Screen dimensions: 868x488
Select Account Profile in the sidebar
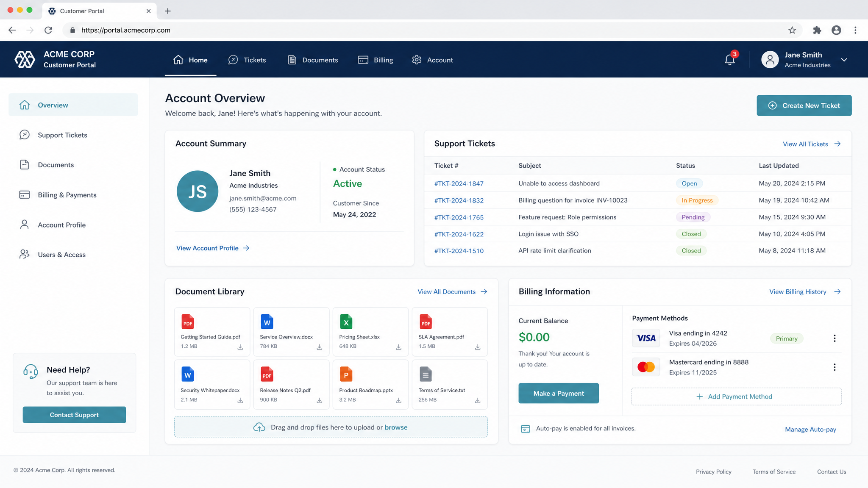click(x=73, y=225)
